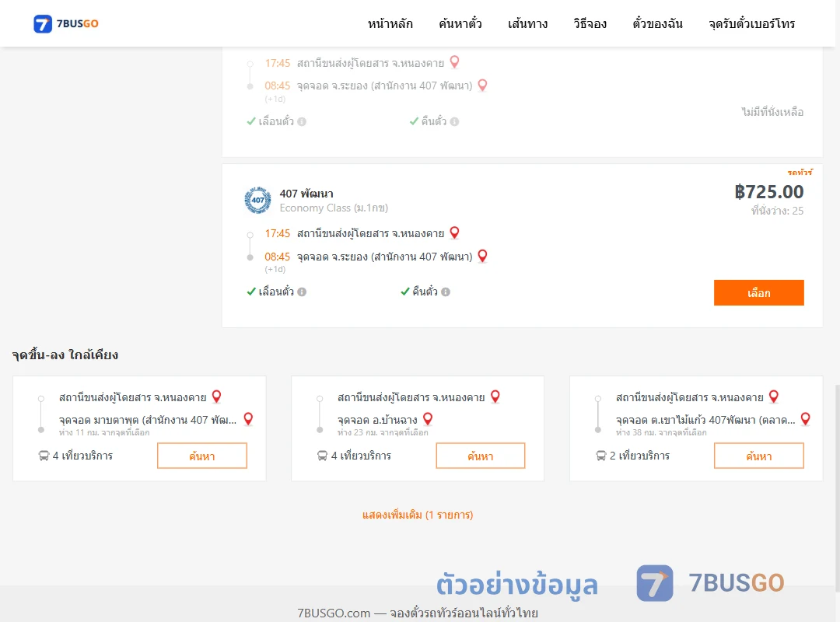Click origin map pin in the ต.เขาไม้แก้ว card
The image size is (840, 622).
click(x=774, y=397)
